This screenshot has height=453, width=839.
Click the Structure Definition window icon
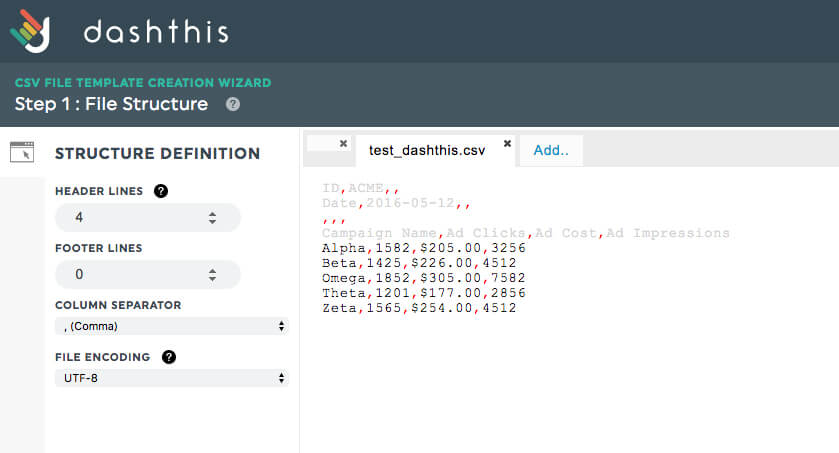pos(22,152)
